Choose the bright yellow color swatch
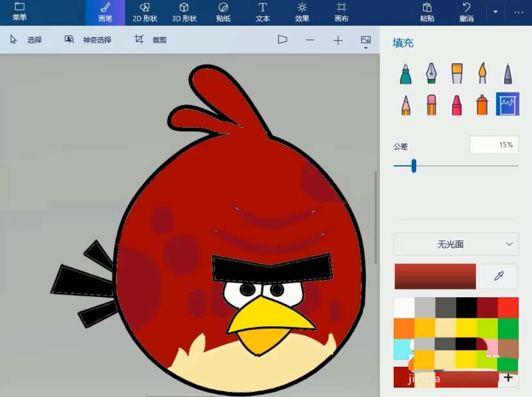Image resolution: width=532 pixels, height=397 pixels. pos(466,328)
